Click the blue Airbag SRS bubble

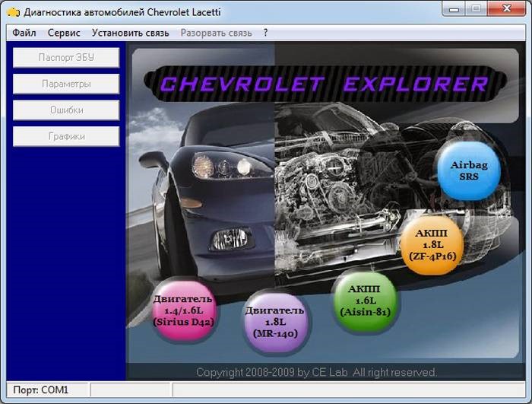coord(468,170)
